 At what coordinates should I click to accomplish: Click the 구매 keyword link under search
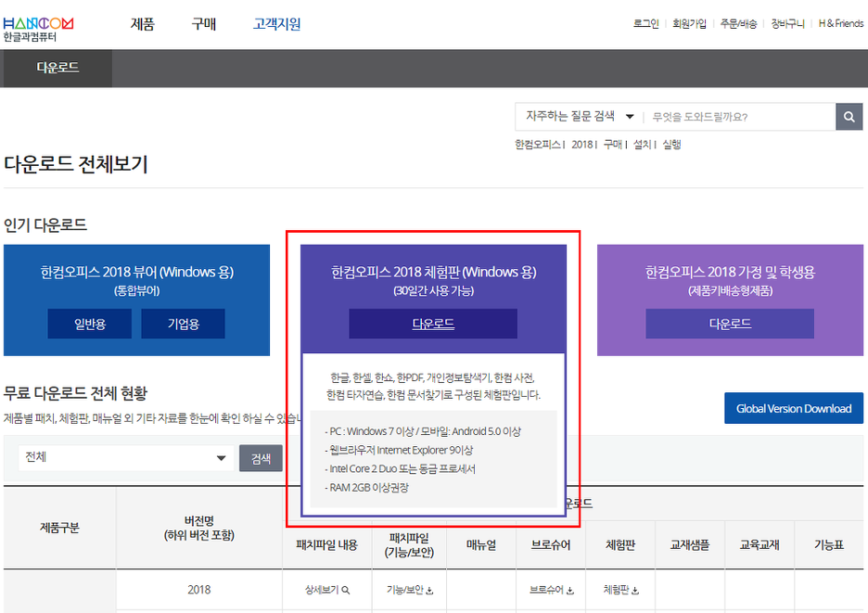click(x=612, y=145)
